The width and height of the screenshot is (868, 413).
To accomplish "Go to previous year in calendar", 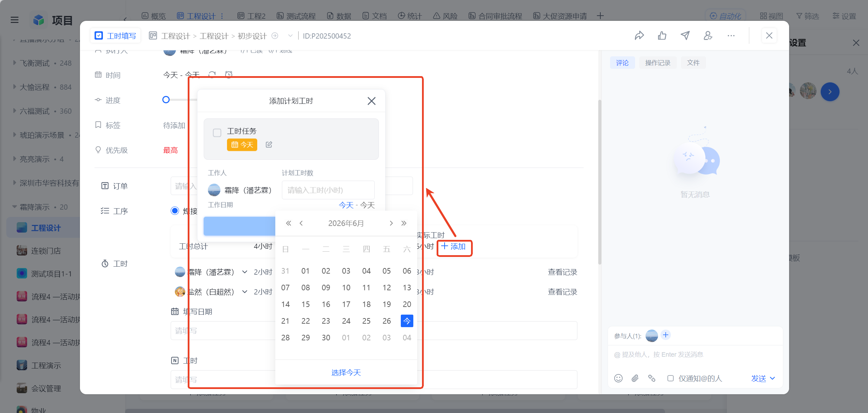I will [x=289, y=223].
